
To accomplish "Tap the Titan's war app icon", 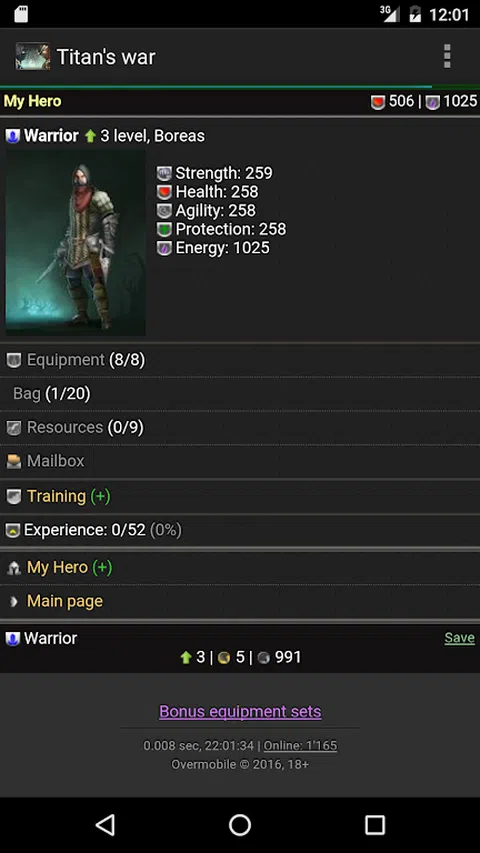I will pyautogui.click(x=33, y=57).
